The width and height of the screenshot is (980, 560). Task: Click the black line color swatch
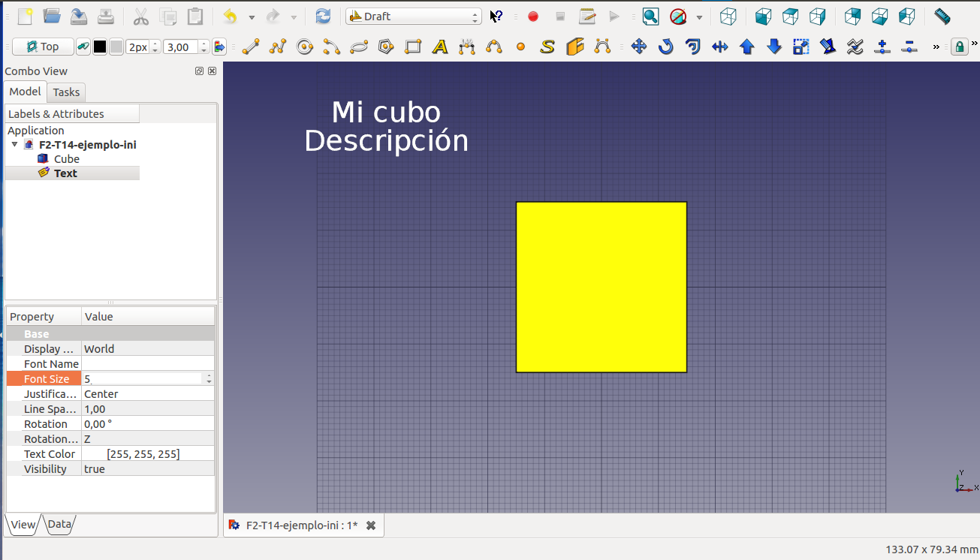[100, 47]
